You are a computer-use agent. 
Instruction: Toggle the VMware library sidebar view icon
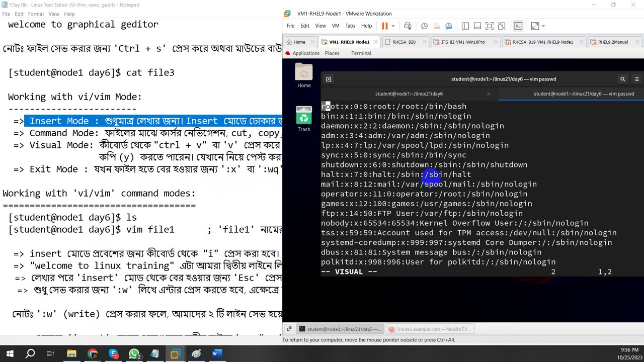465,26
